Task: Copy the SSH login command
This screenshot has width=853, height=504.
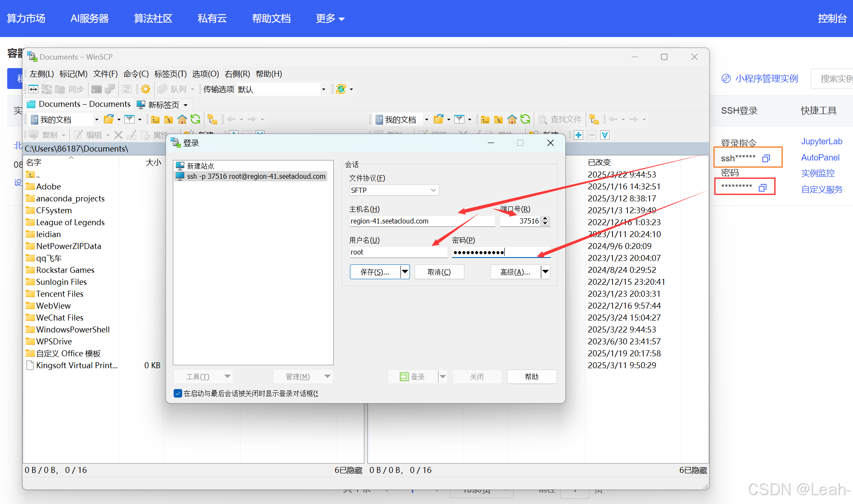Action: coord(766,158)
